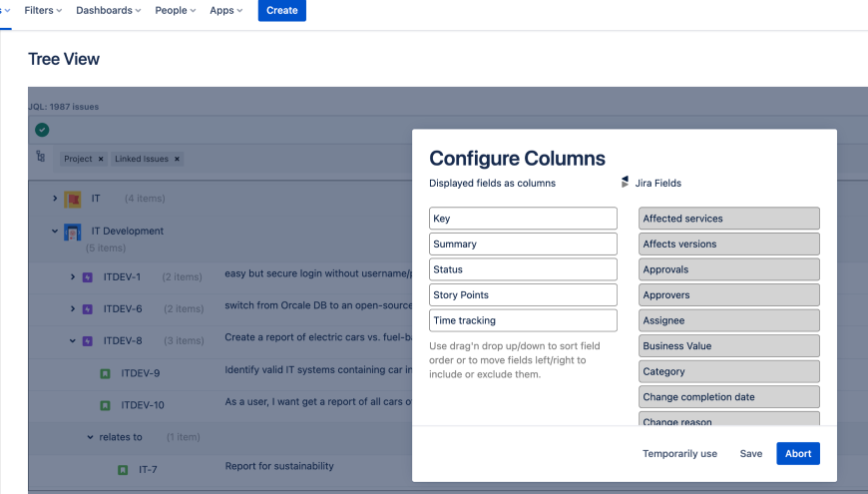Select the Time tracking displayed field
Image resolution: width=868 pixels, height=494 pixels.
[523, 320]
